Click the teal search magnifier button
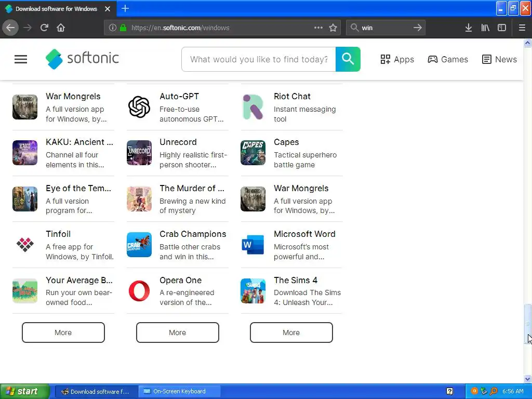This screenshot has width=532, height=399. 348,59
